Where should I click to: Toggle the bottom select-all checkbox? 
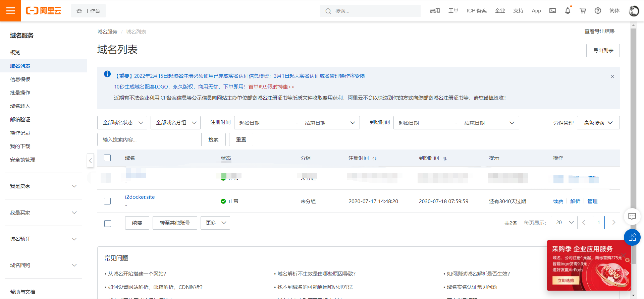coord(108,223)
